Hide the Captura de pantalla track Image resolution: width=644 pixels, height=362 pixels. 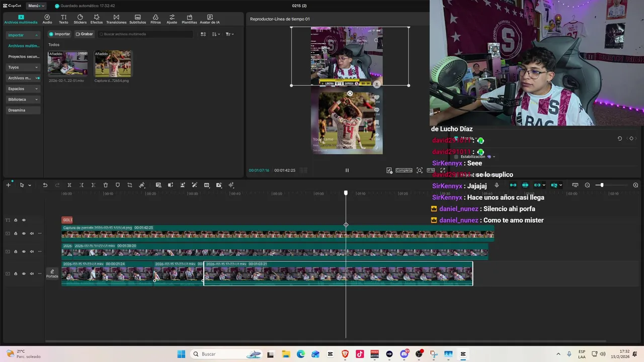point(24,233)
